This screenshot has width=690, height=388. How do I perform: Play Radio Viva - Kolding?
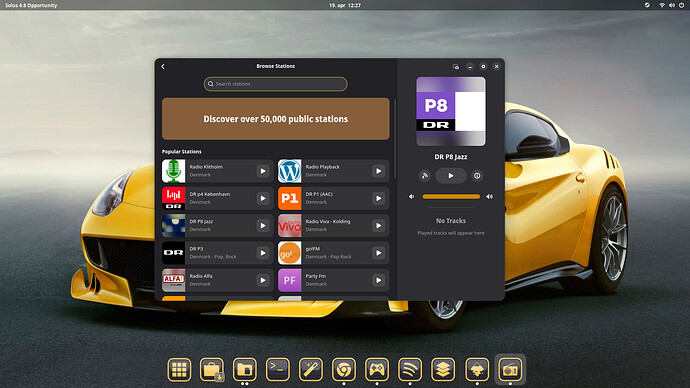[x=378, y=226]
